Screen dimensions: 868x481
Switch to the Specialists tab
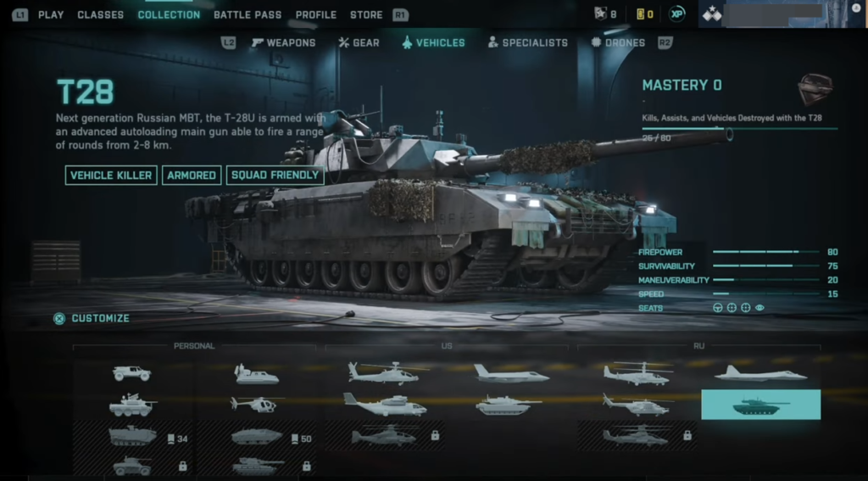pos(527,42)
